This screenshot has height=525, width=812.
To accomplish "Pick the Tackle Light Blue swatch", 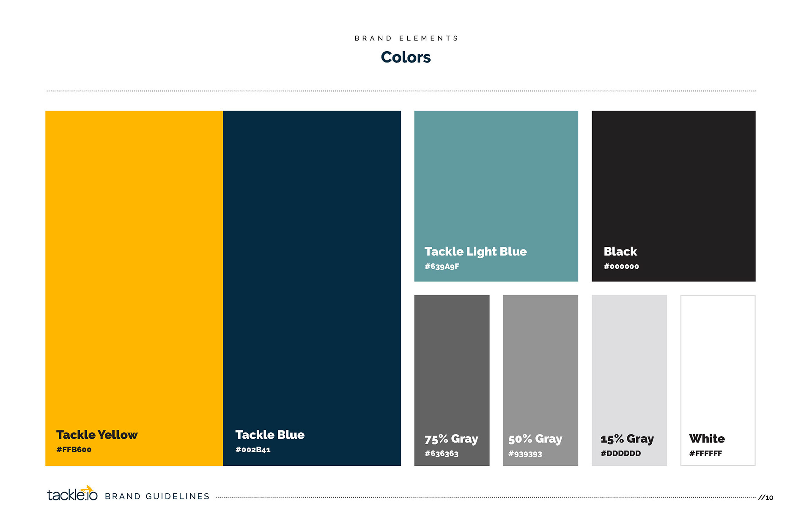I will [x=496, y=178].
